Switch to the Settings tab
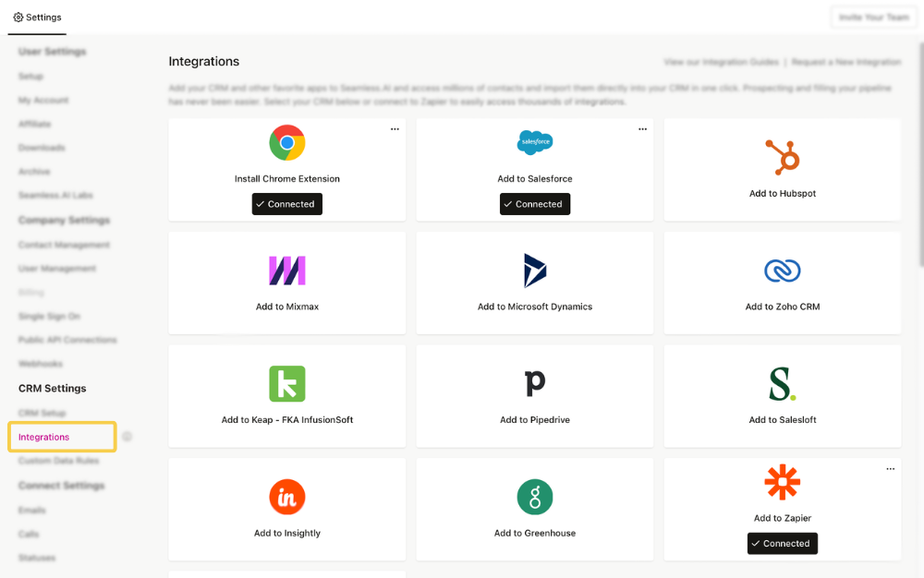The image size is (924, 578). coord(36,17)
